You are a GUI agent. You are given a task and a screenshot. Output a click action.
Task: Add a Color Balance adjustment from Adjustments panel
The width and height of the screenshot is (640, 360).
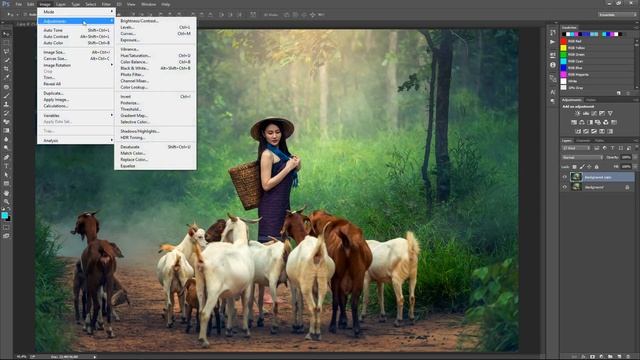coord(582,122)
